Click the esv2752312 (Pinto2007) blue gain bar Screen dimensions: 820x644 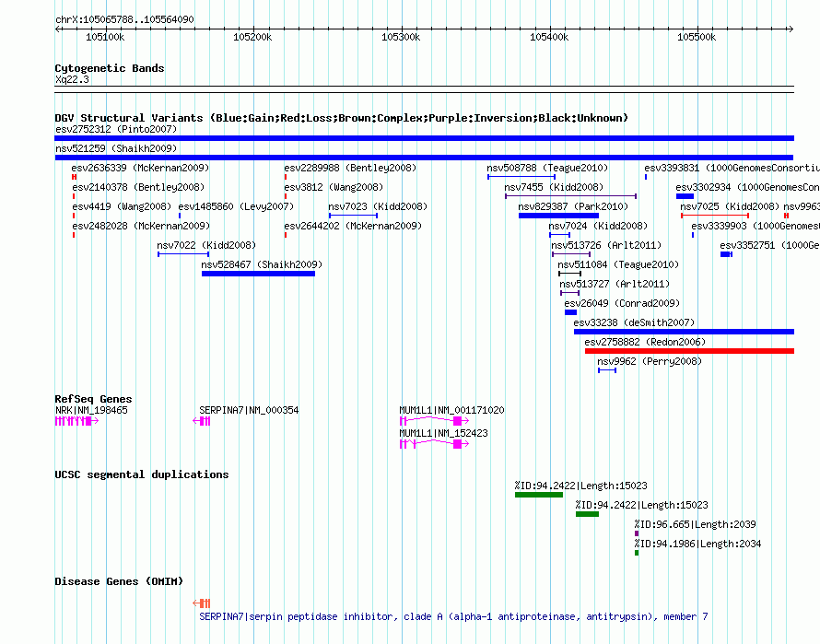point(424,138)
